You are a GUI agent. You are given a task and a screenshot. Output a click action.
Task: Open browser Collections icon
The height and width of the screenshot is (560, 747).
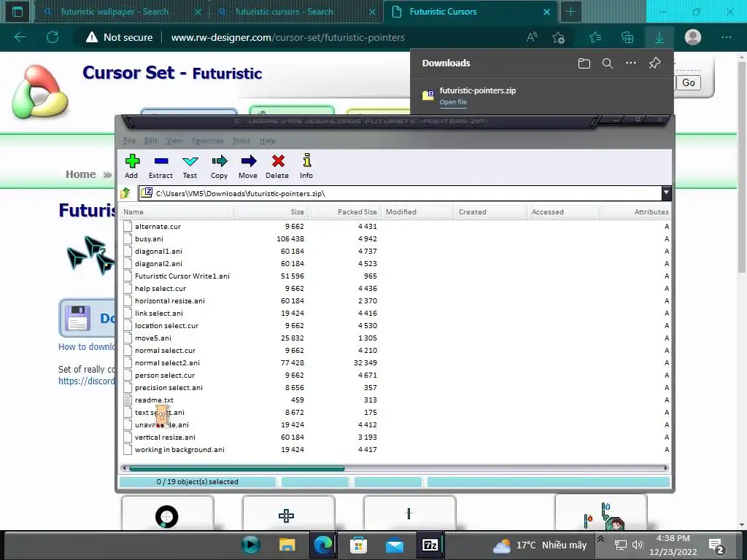click(627, 37)
